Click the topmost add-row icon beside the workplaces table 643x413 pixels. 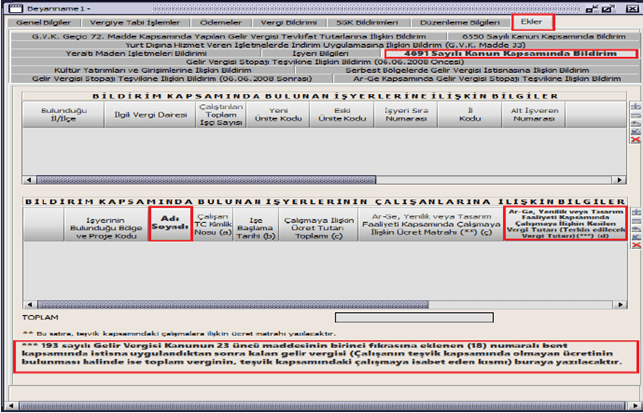pos(636,105)
